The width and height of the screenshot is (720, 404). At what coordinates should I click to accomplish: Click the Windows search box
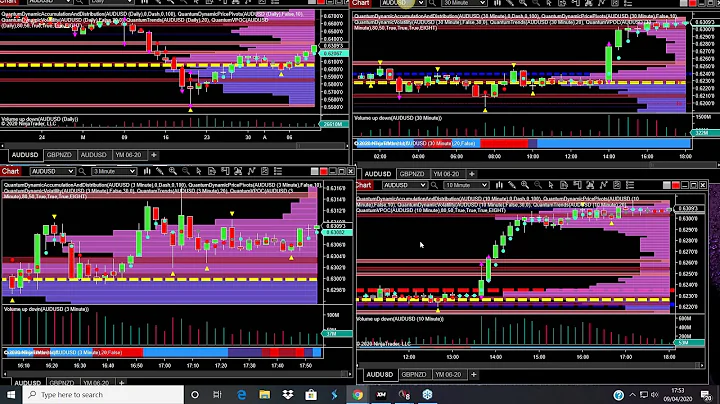[x=103, y=395]
